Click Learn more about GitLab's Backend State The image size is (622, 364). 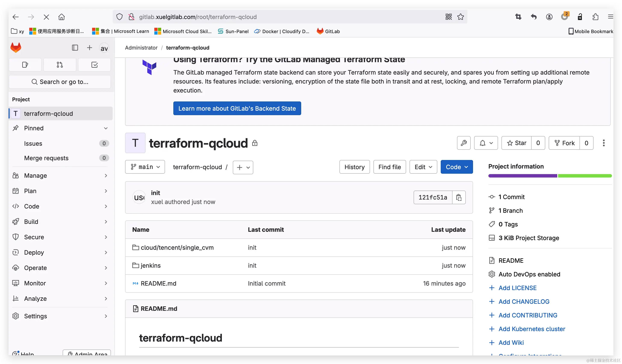point(237,109)
